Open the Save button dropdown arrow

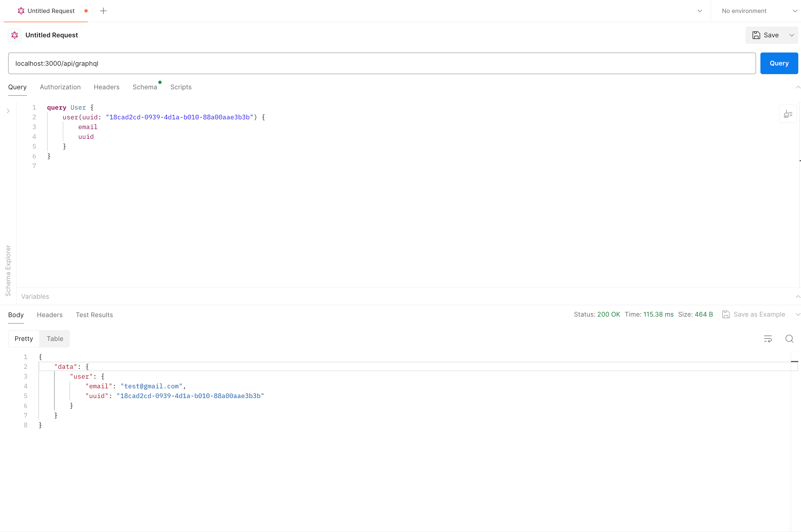(792, 35)
